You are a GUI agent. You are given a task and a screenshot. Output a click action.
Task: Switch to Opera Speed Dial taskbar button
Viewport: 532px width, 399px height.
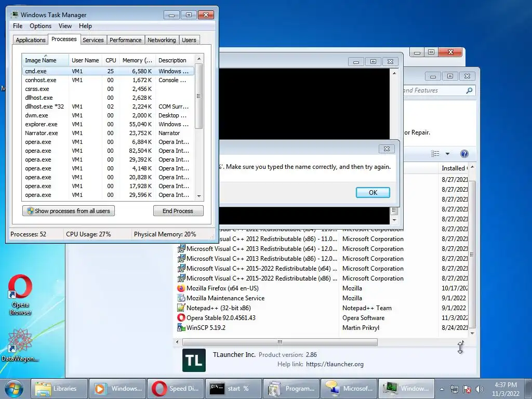pos(176,389)
